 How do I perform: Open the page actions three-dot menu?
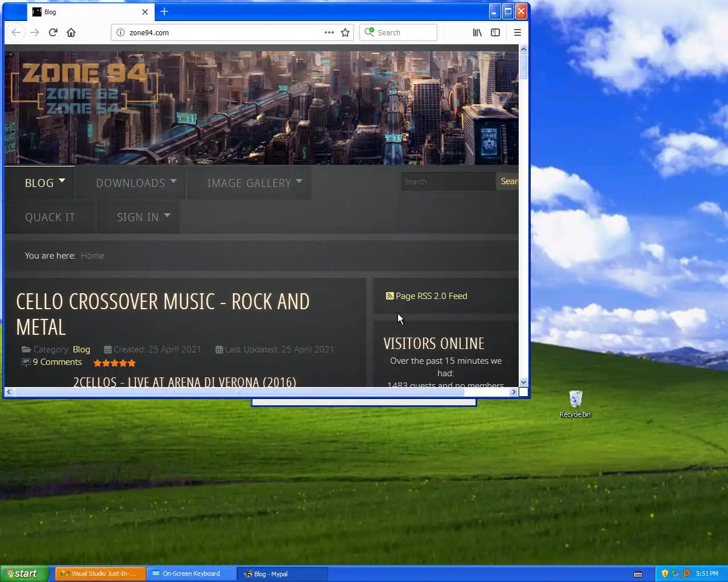pyautogui.click(x=329, y=32)
